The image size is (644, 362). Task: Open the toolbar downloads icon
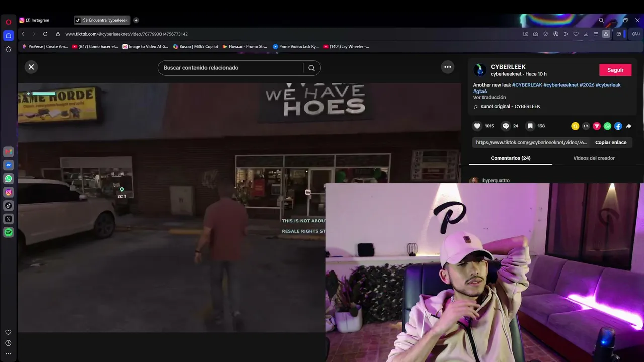586,34
